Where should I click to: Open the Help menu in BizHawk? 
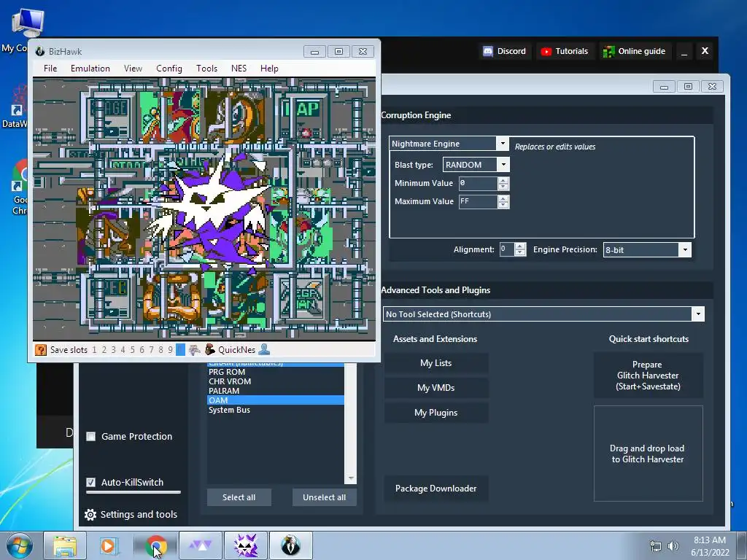tap(269, 69)
